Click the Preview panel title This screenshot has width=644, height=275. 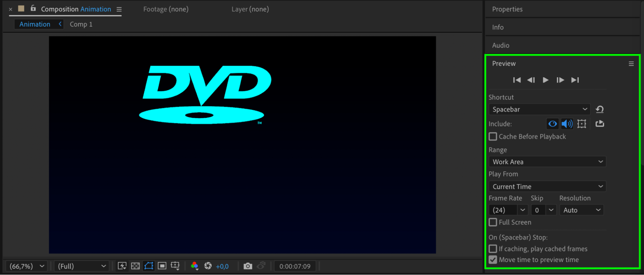pyautogui.click(x=504, y=64)
